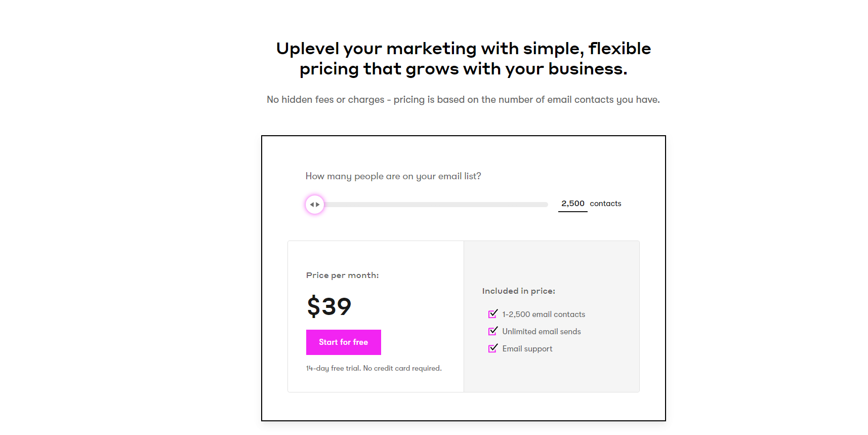
Task: Click the "Unlimited email sends" feature text
Action: click(542, 332)
